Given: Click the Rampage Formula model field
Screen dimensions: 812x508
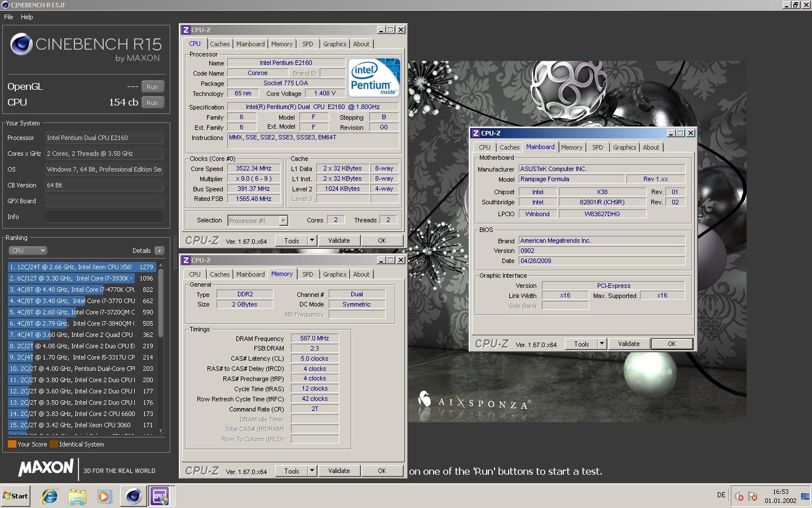Looking at the screenshot, I should coord(571,179).
